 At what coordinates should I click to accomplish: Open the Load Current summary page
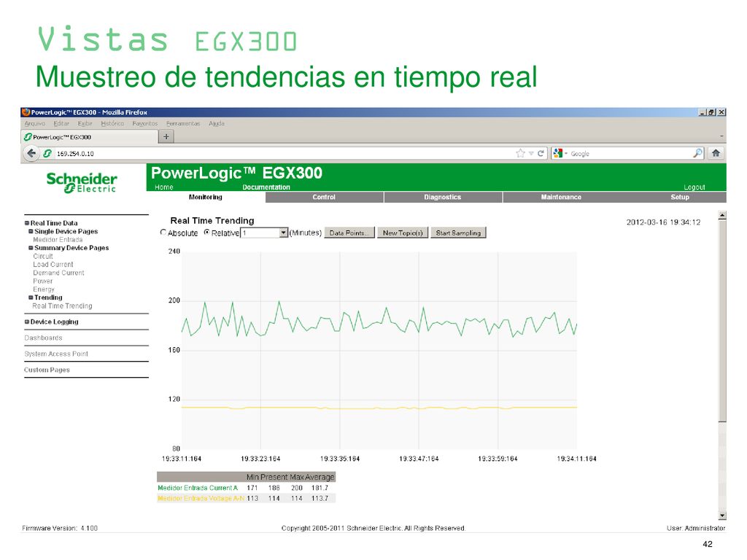point(53,264)
